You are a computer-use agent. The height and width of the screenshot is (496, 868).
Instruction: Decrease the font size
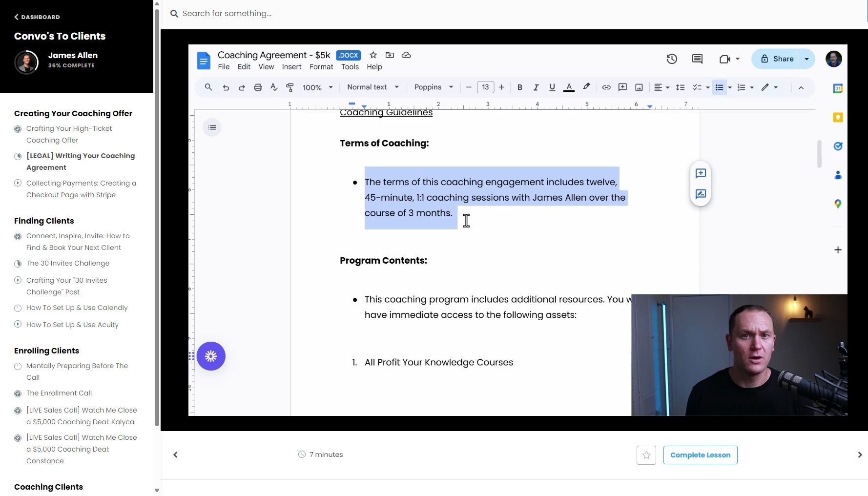coord(469,87)
